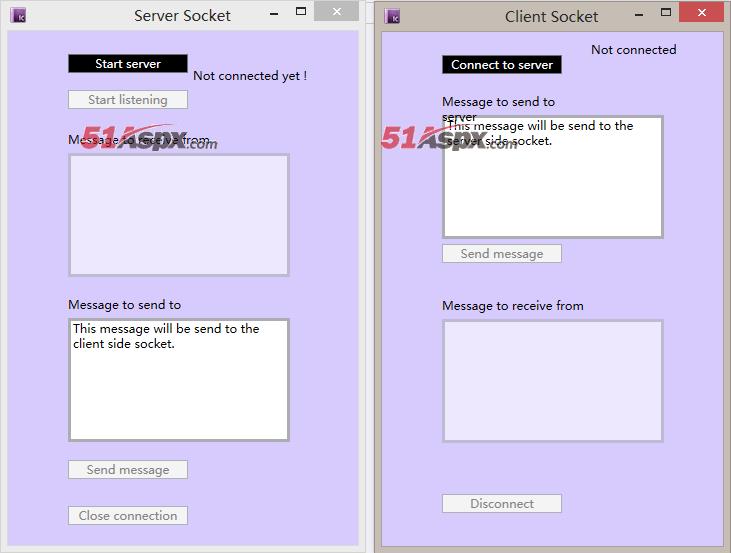Click the 'Message to send to' label in Server Socket
731x553 pixels.
click(x=124, y=305)
